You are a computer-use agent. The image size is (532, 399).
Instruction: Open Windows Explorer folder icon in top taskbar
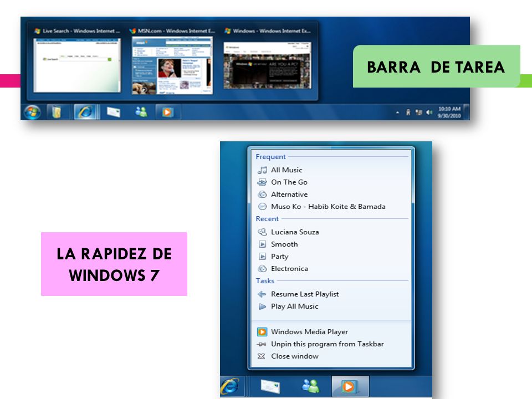tap(57, 112)
